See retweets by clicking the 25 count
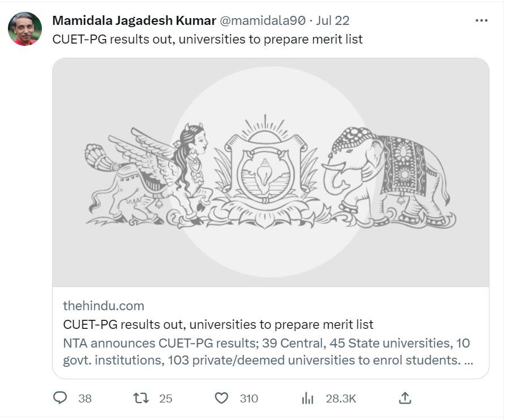Image resolution: width=519 pixels, height=420 pixels. point(165,398)
